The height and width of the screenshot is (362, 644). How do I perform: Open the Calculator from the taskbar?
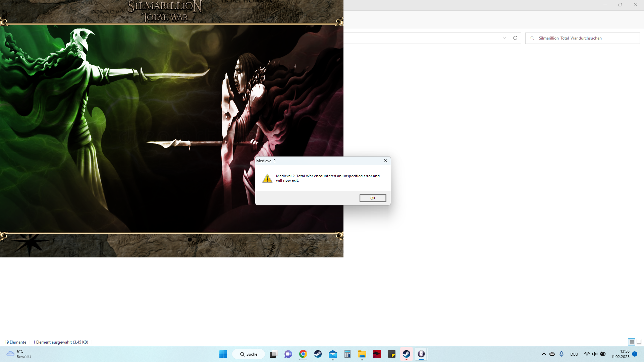pos(347,354)
